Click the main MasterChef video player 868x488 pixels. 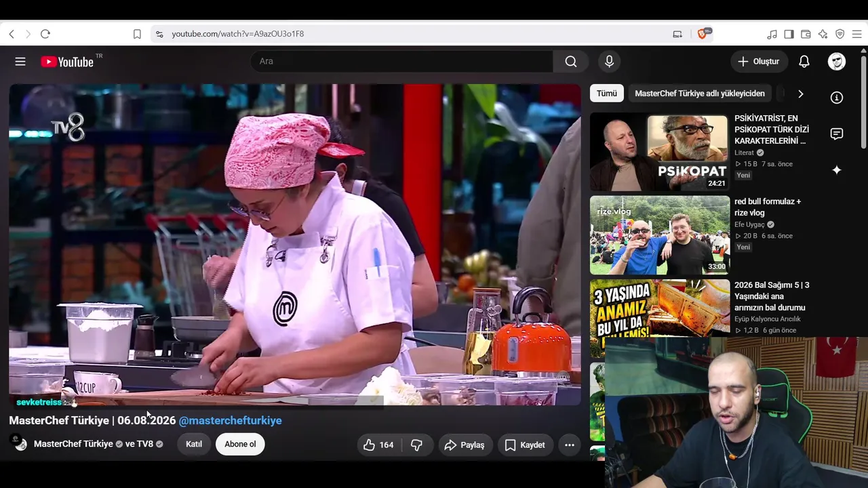click(295, 245)
